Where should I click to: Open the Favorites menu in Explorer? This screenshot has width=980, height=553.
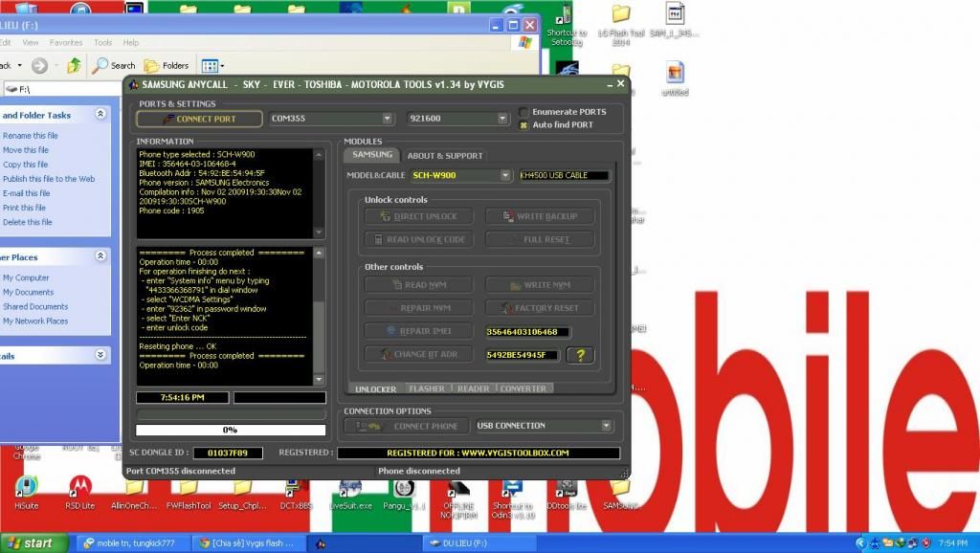[x=66, y=42]
